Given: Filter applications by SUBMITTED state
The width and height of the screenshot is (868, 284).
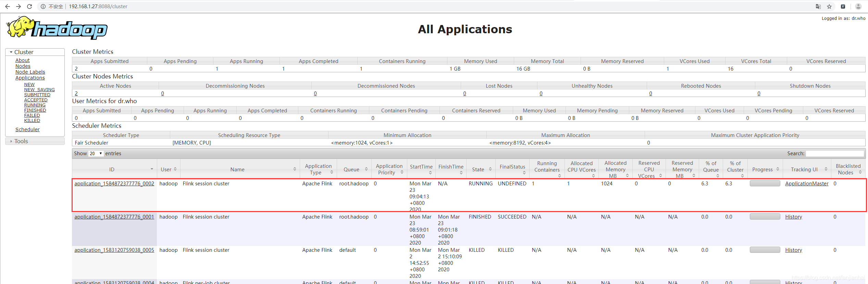Looking at the screenshot, I should tap(37, 95).
